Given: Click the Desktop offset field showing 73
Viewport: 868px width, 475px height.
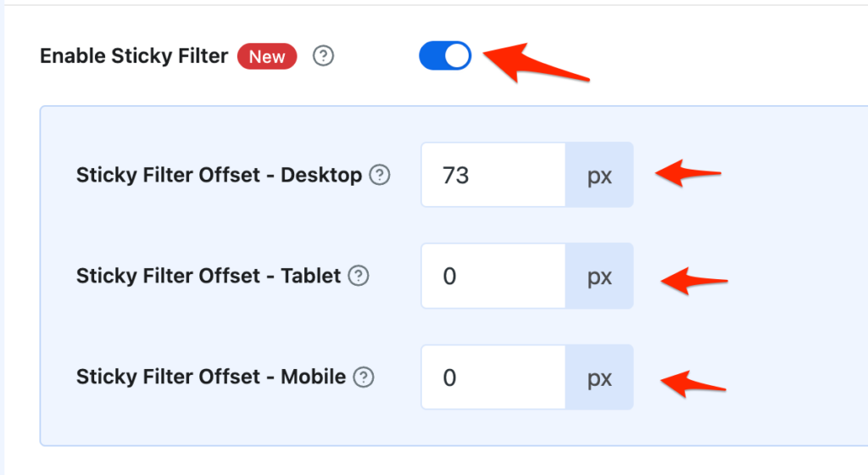Looking at the screenshot, I should point(492,175).
